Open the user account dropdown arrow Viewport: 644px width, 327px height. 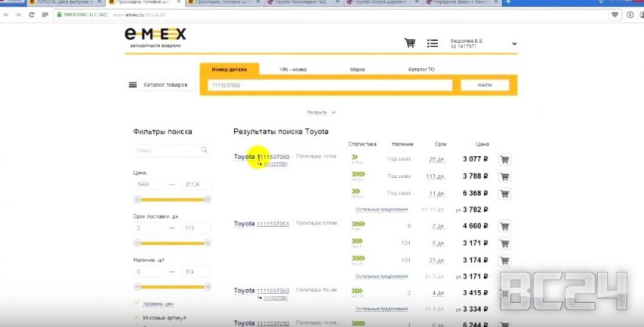pos(514,44)
